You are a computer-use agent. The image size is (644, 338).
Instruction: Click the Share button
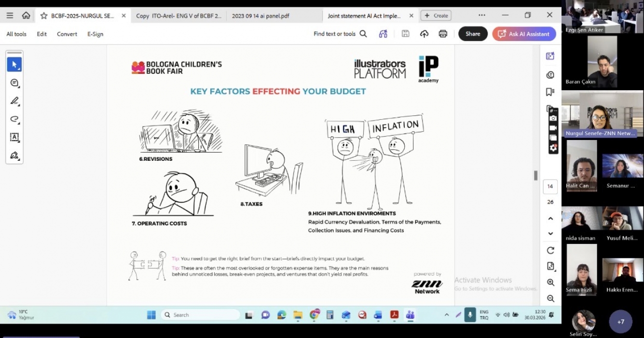coord(473,34)
